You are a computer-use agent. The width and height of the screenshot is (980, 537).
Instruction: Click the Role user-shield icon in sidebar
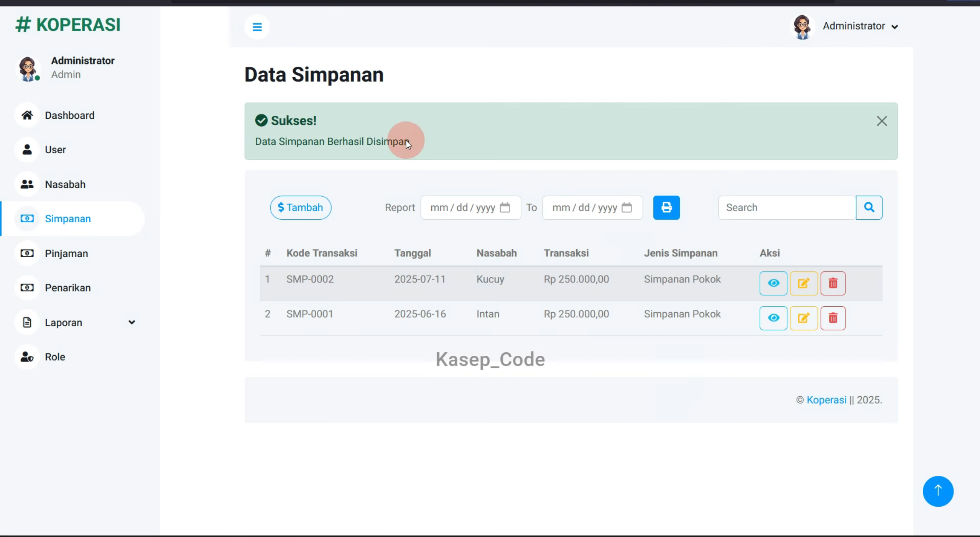[27, 357]
